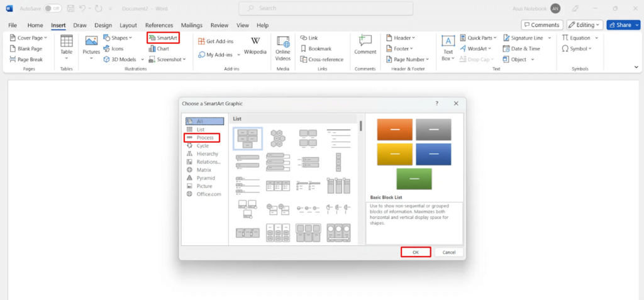The height and width of the screenshot is (300, 644).
Task: Click the Bookmark button
Action: 316,48
